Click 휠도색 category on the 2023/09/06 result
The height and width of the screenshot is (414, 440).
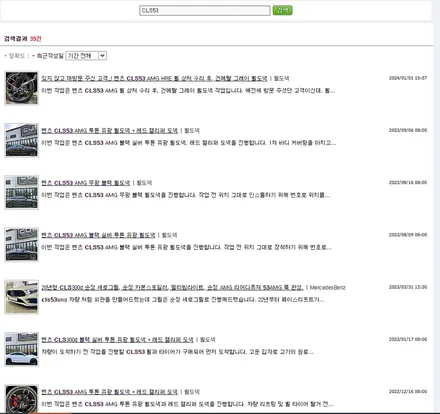pyautogui.click(x=192, y=131)
